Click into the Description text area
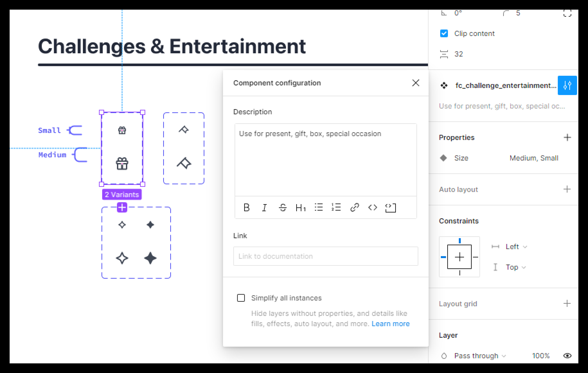 (325, 160)
